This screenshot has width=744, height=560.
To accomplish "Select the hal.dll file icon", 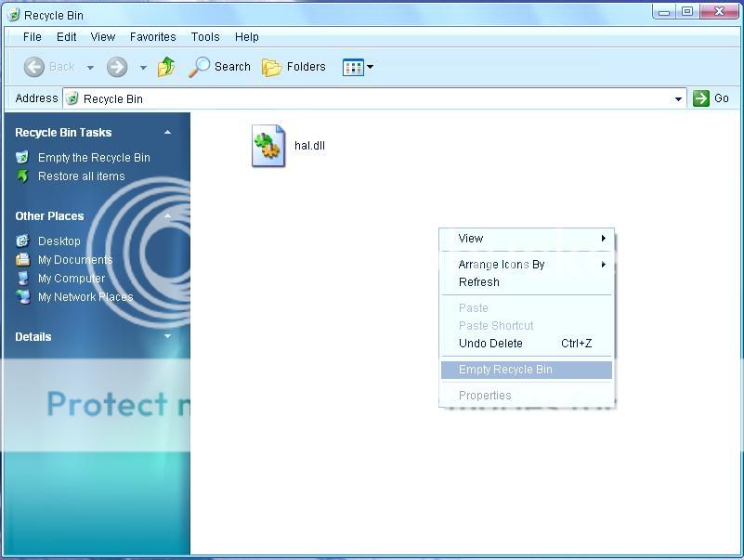I will 268,147.
